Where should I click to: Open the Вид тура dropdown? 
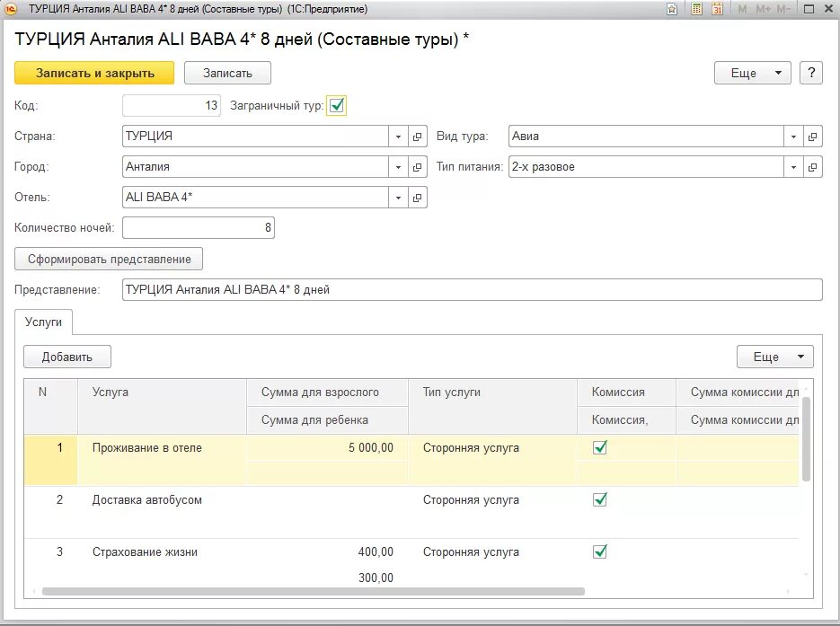792,137
